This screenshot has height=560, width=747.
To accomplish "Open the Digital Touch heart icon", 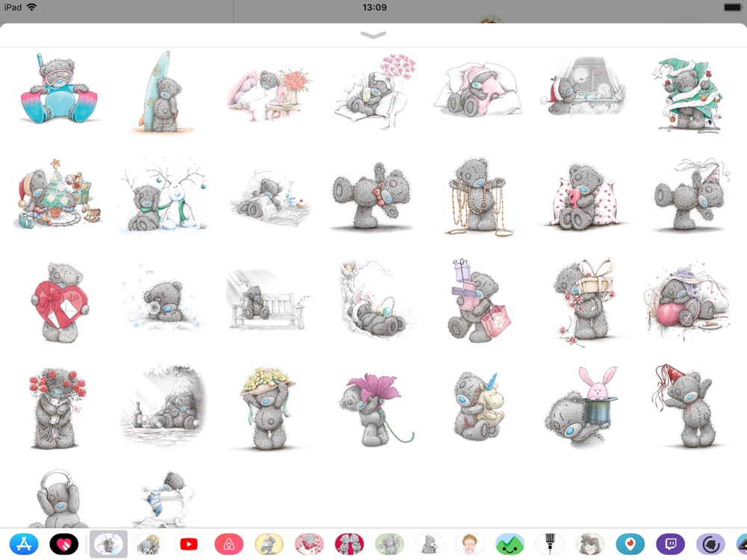I will pyautogui.click(x=63, y=544).
